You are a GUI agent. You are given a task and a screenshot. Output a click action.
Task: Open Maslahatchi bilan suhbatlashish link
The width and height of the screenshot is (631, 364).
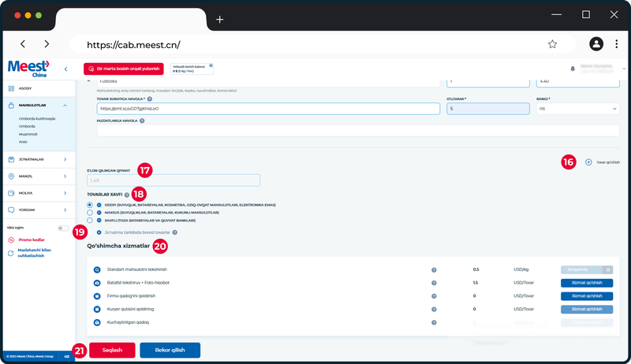(34, 253)
